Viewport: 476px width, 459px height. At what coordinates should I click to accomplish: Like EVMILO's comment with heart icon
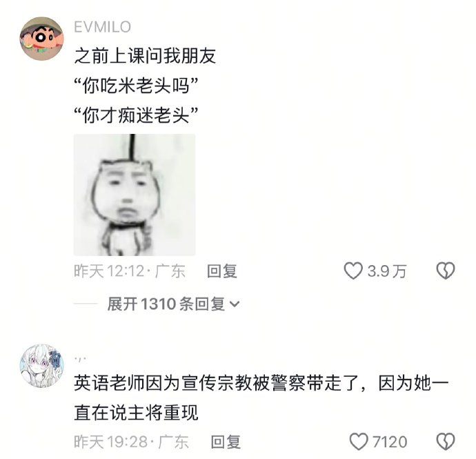[x=353, y=271]
